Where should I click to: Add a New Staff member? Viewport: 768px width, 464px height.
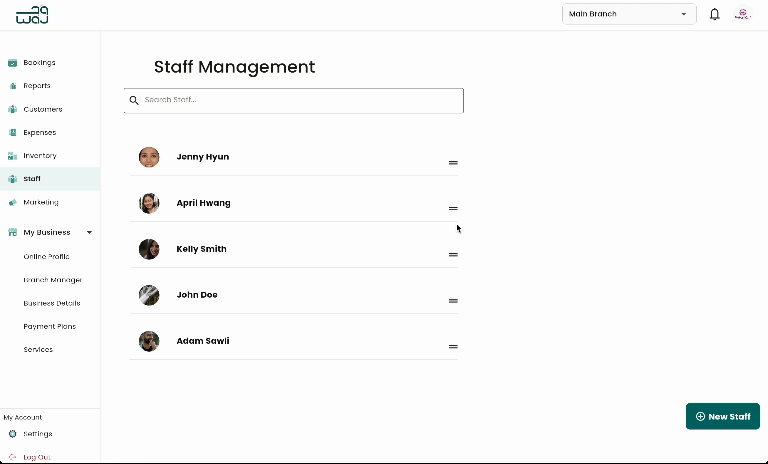point(723,416)
